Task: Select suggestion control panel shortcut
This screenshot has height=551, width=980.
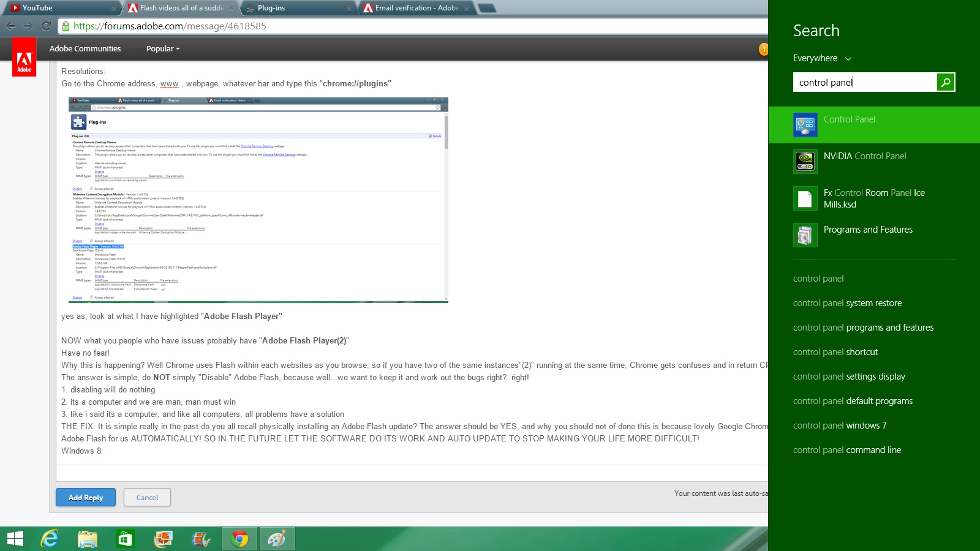Action: tap(835, 352)
